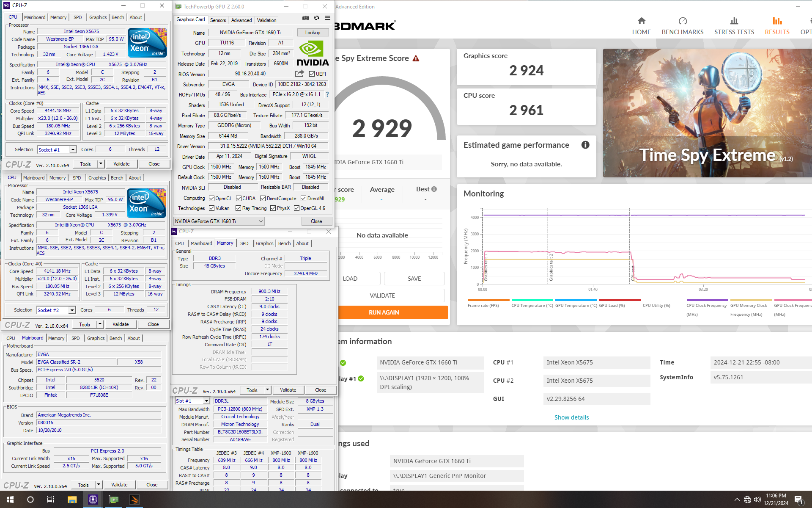Open 3DMark Home icon

[x=642, y=21]
